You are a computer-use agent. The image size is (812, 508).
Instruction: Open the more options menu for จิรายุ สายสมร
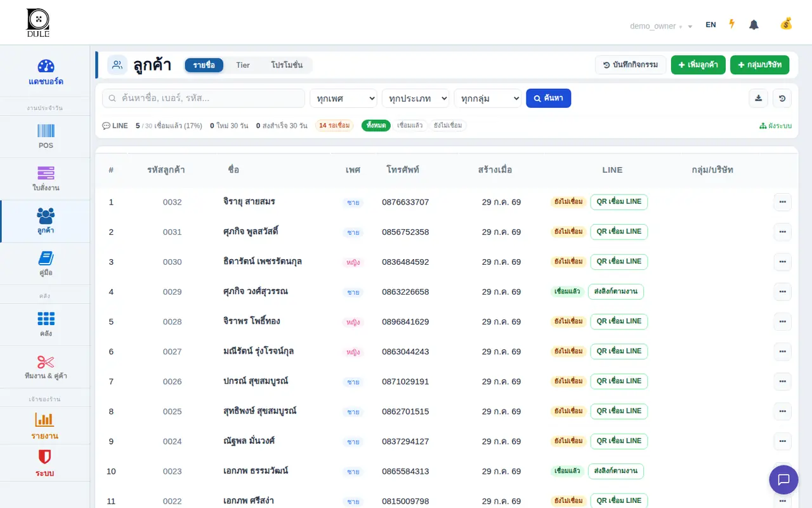click(x=782, y=202)
